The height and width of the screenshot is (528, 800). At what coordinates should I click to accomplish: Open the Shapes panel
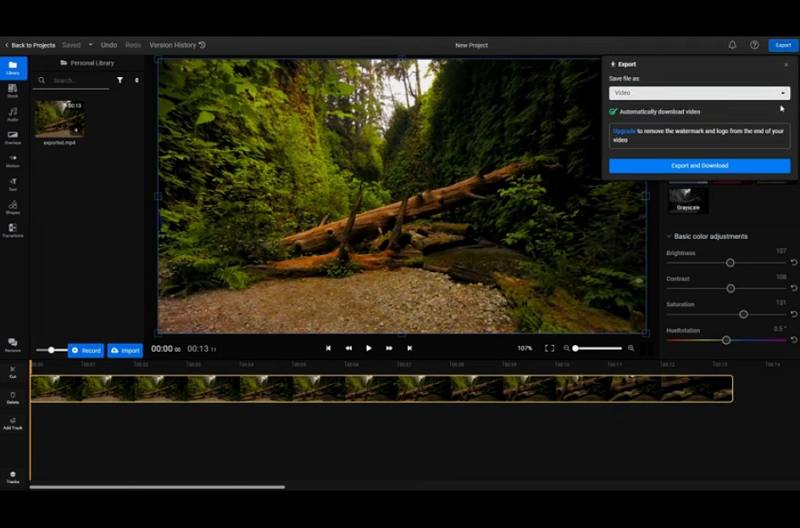pos(13,207)
